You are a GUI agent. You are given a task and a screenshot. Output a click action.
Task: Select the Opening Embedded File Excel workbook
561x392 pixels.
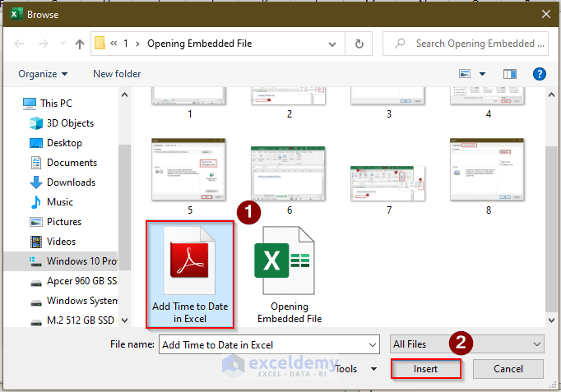pos(290,274)
